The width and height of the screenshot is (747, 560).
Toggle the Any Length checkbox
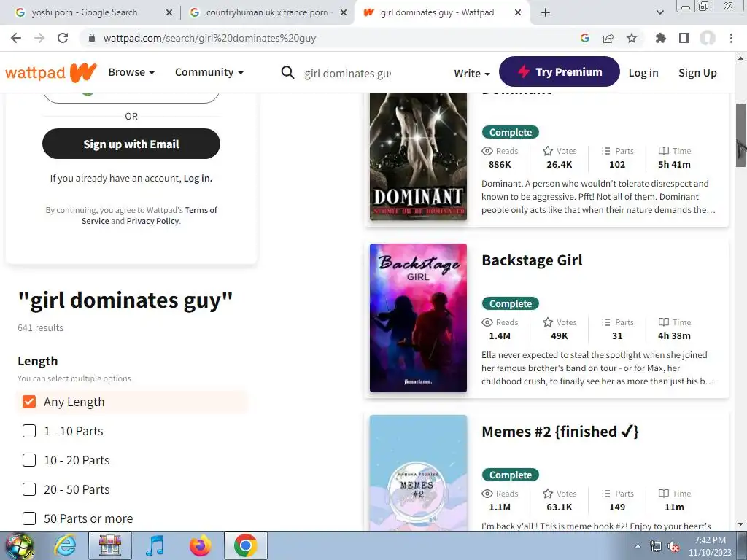[29, 402]
